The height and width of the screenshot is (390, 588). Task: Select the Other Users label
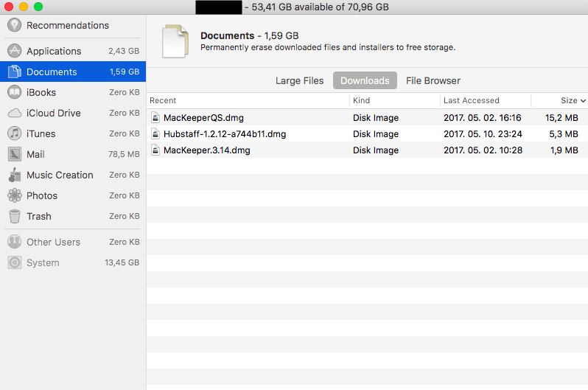click(x=53, y=242)
